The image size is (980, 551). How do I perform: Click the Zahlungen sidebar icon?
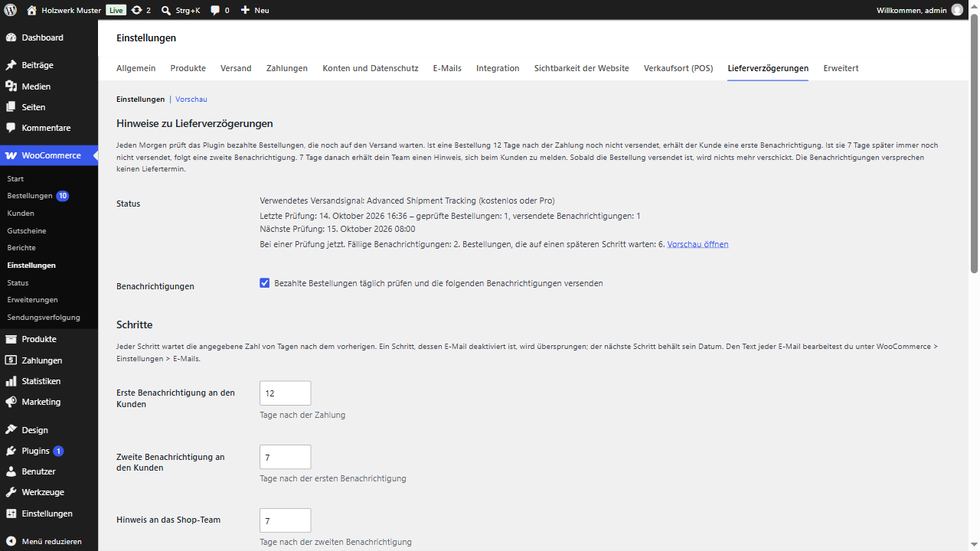click(11, 360)
